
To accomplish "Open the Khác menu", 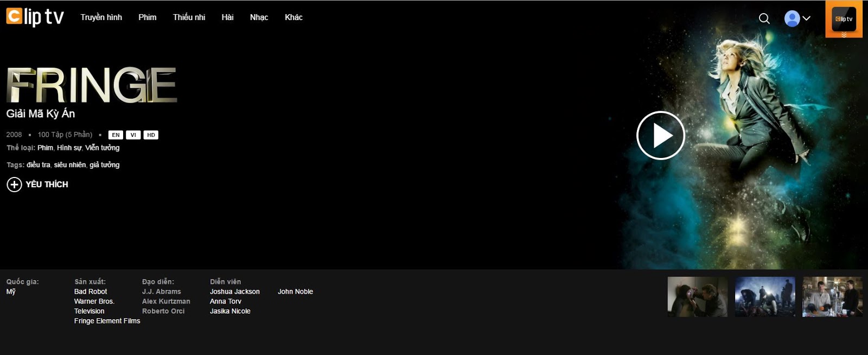I will 293,17.
